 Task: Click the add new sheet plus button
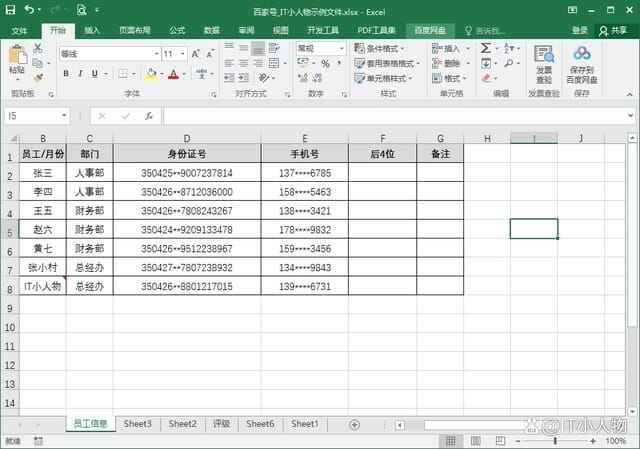point(354,424)
